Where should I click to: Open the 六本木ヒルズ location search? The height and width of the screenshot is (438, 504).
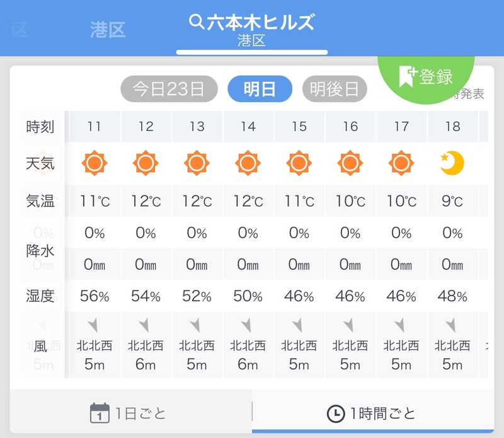[260, 23]
